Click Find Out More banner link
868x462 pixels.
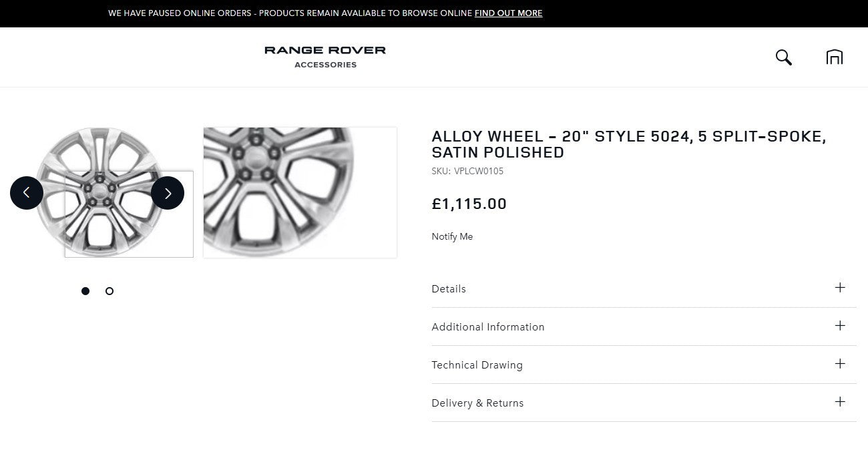(508, 13)
